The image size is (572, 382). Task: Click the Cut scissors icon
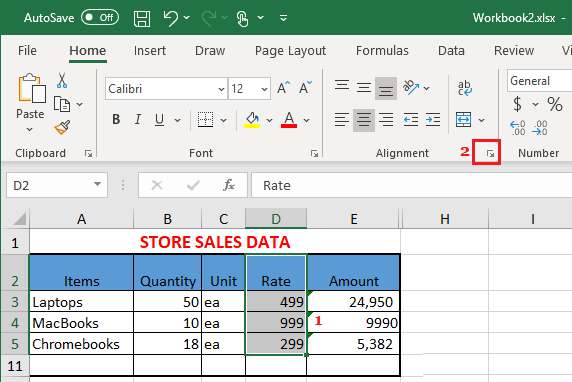pyautogui.click(x=62, y=80)
